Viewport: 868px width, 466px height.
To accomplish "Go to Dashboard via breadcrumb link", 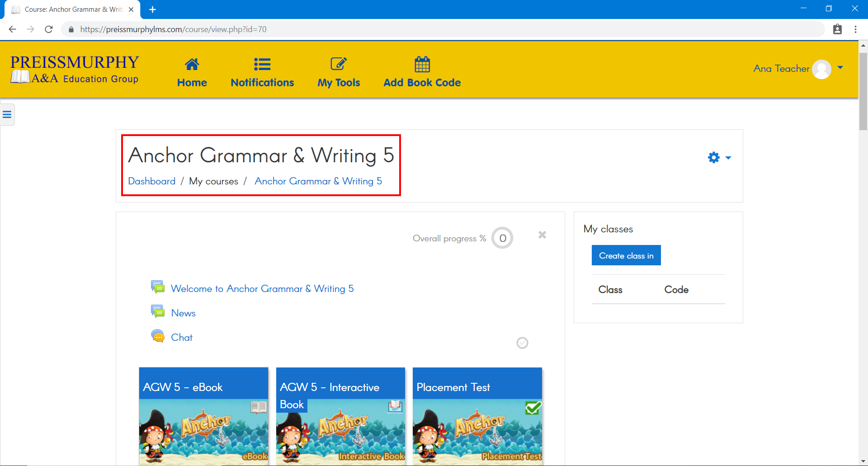I will (x=151, y=181).
